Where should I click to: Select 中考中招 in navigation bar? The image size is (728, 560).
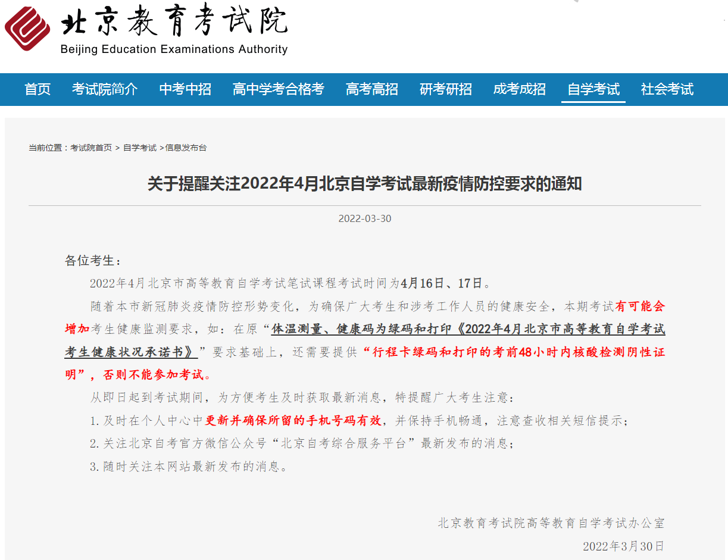pyautogui.click(x=185, y=89)
